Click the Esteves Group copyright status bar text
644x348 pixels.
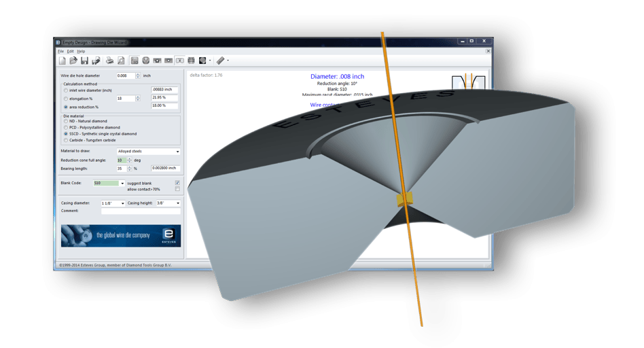115,265
